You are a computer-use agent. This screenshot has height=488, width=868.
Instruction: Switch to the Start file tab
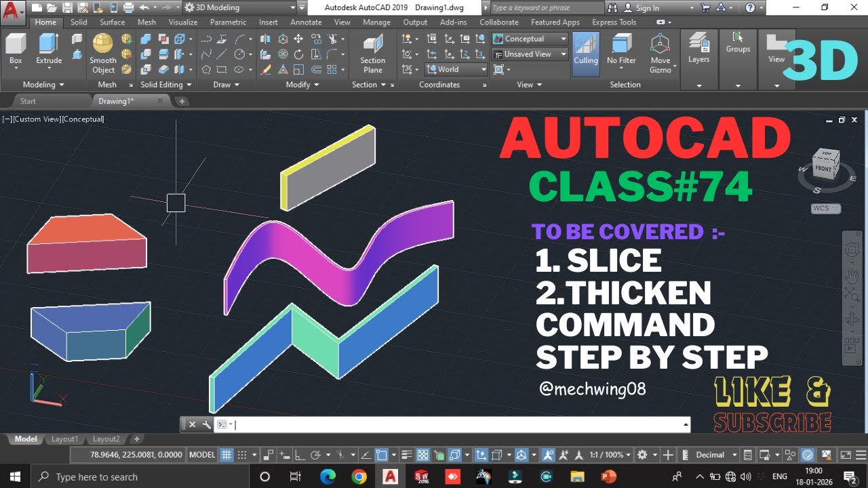tap(28, 101)
